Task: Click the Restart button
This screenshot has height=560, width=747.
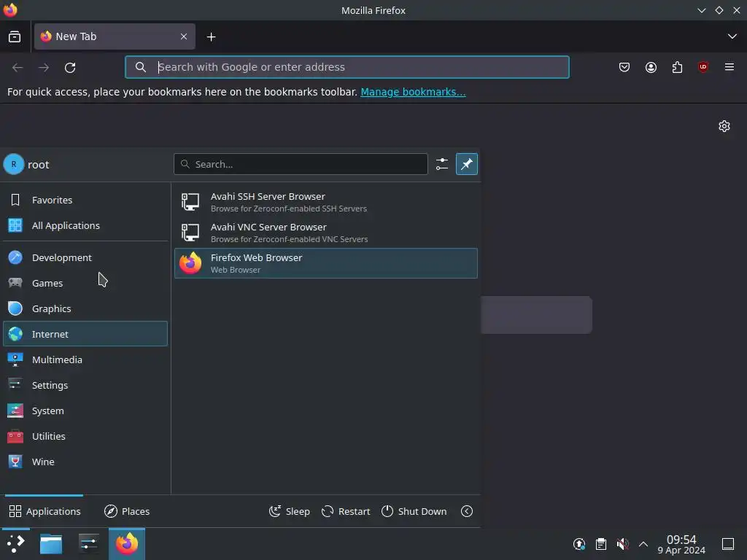Action: (x=346, y=511)
